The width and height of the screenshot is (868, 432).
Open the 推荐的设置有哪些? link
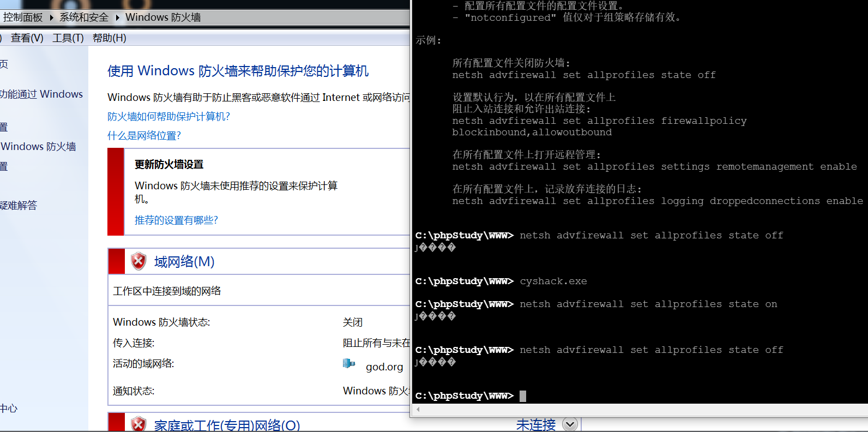(176, 220)
